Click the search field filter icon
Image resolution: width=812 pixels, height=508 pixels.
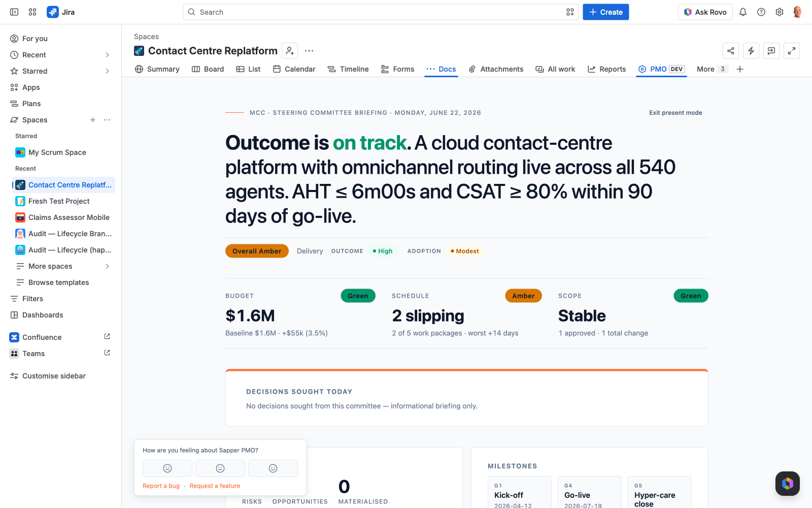(570, 12)
